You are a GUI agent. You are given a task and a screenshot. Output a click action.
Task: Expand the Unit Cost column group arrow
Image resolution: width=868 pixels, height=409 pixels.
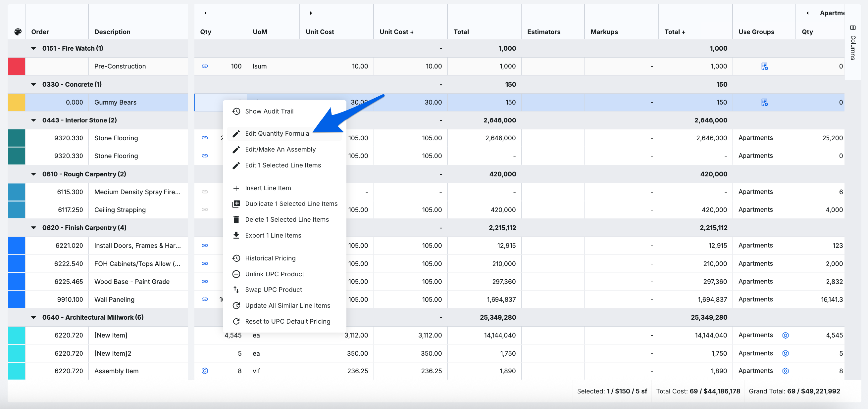pos(311,13)
